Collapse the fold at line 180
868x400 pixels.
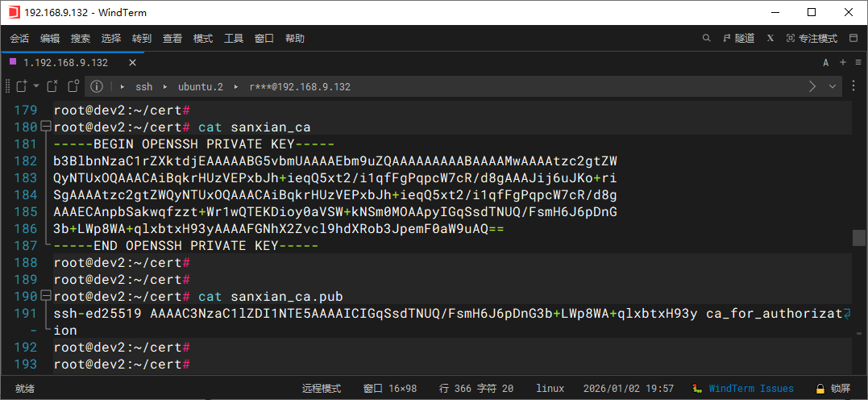click(x=45, y=127)
